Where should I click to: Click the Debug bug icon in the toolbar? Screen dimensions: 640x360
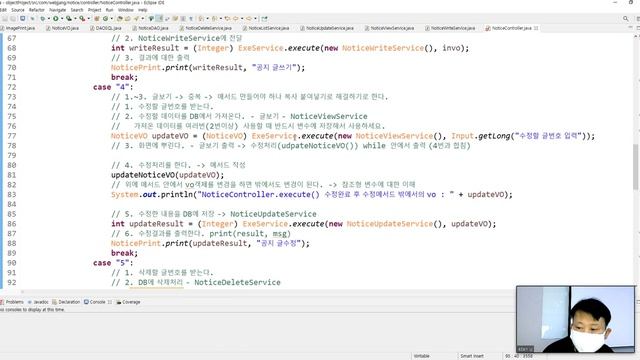click(x=42, y=18)
